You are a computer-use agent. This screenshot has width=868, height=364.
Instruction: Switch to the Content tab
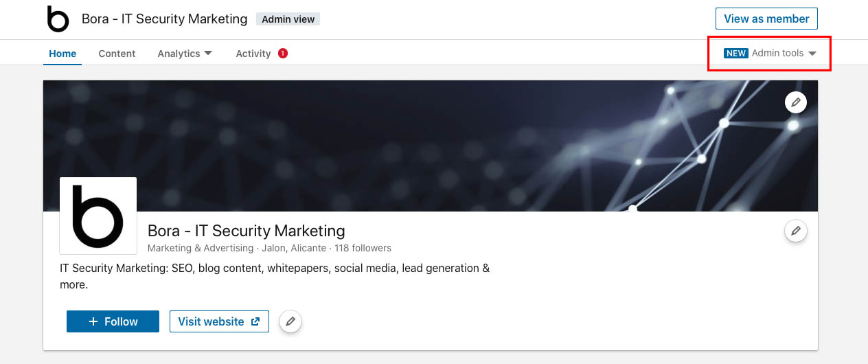coord(117,54)
